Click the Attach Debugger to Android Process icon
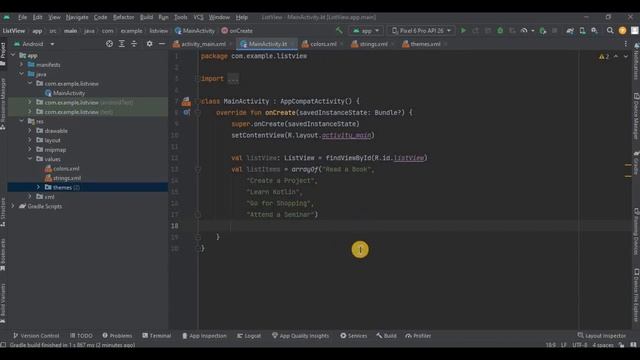Image resolution: width=640 pixels, height=360 pixels. click(542, 31)
